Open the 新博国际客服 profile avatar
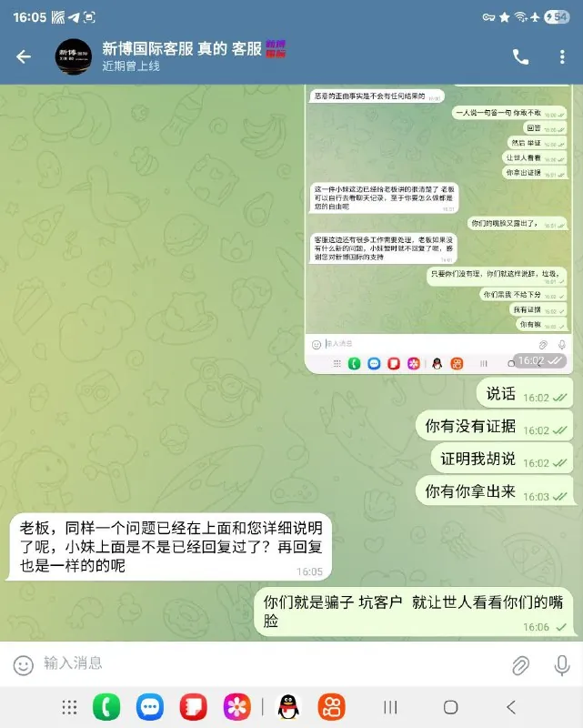 click(74, 56)
